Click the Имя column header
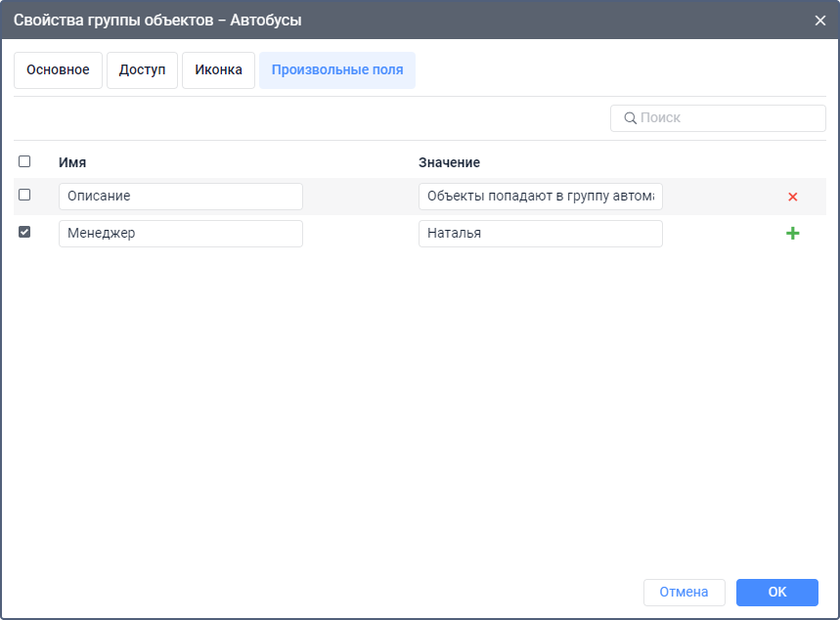The width and height of the screenshot is (840, 620). coord(72,162)
